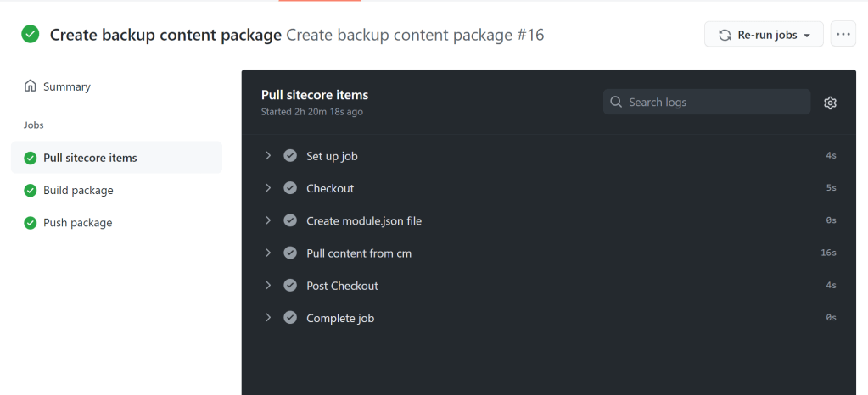
Task: Select the Build package job
Action: point(78,191)
